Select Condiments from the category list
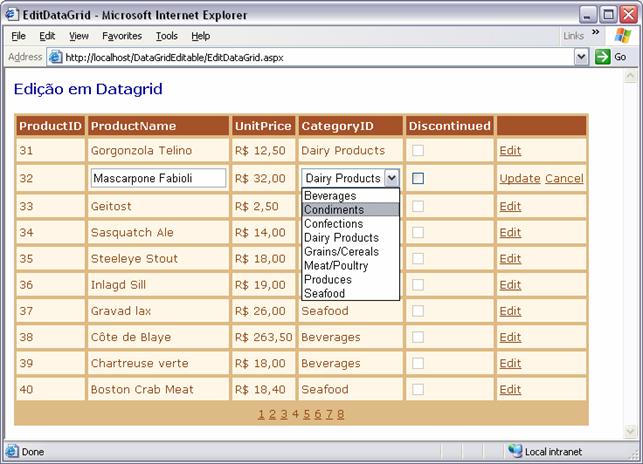Screen dimensions: 643x464 coord(350,210)
